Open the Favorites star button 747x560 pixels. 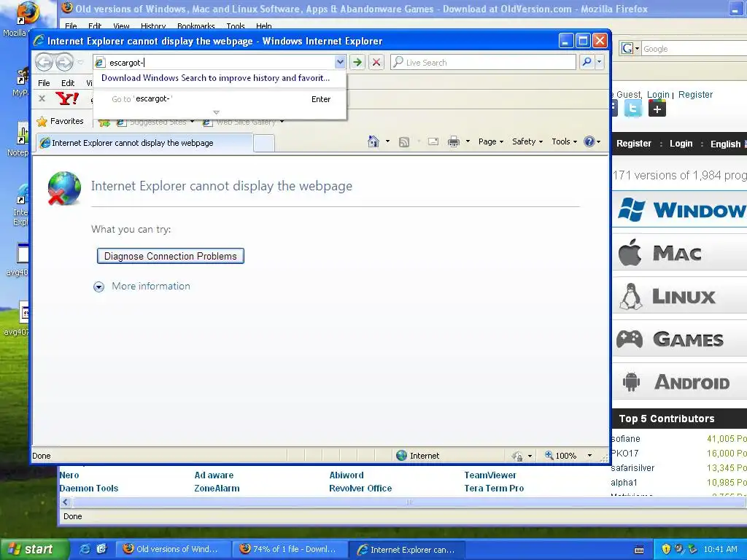(x=61, y=122)
